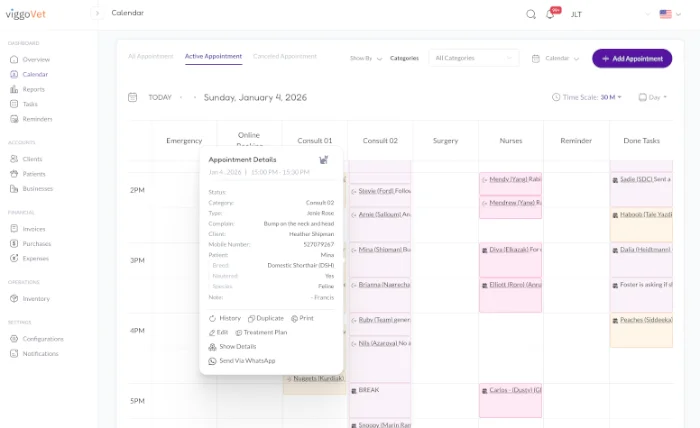Open Reports from the sidebar menu

tap(33, 89)
